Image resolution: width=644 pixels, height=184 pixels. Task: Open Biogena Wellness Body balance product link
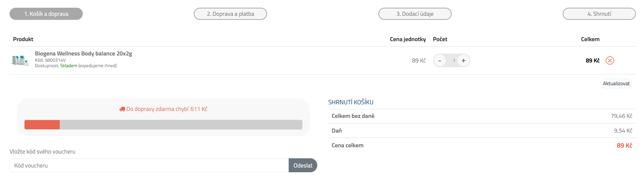coord(84,54)
